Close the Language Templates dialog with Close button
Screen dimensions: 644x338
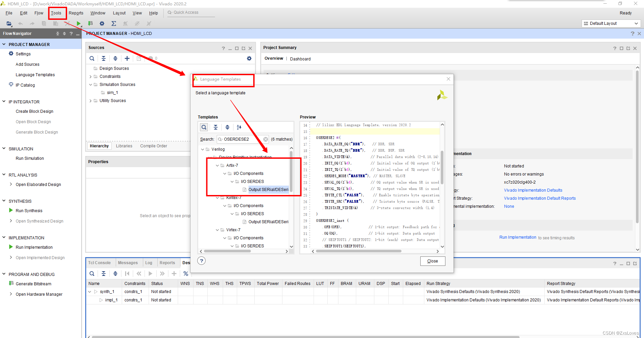tap(433, 261)
